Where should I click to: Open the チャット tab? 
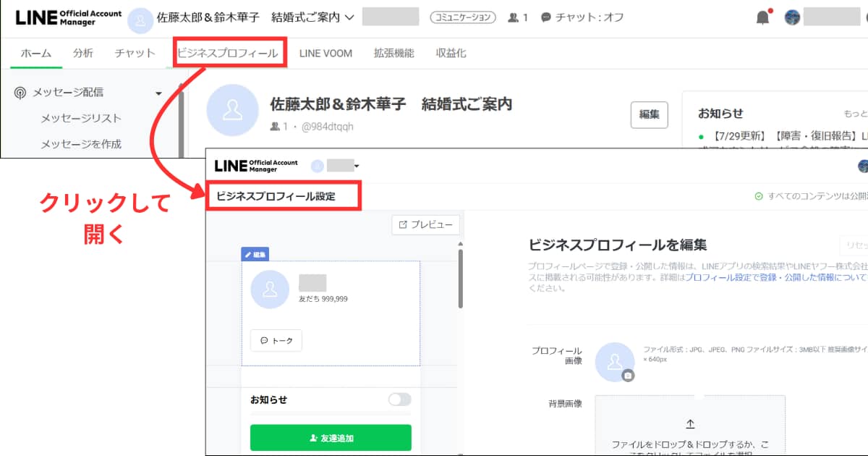(135, 53)
